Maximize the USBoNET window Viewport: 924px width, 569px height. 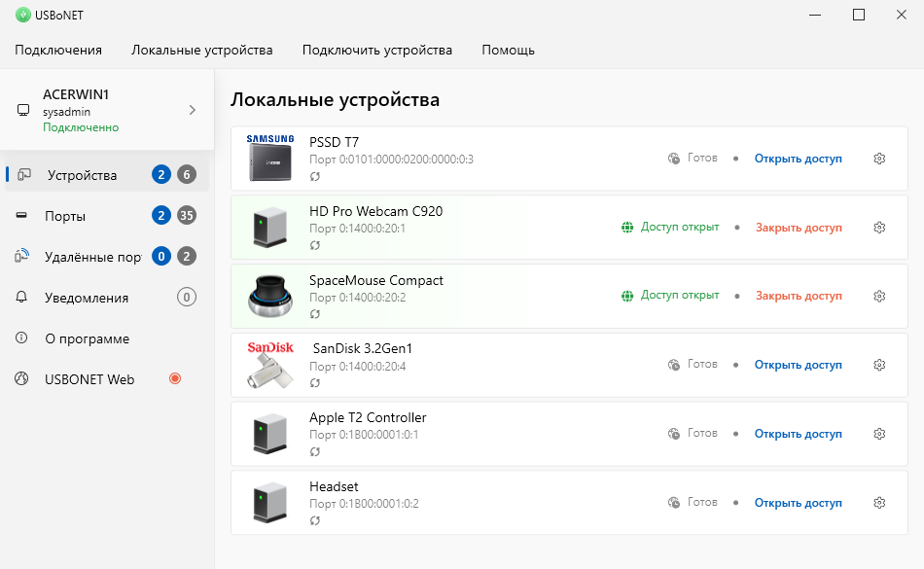click(x=859, y=15)
